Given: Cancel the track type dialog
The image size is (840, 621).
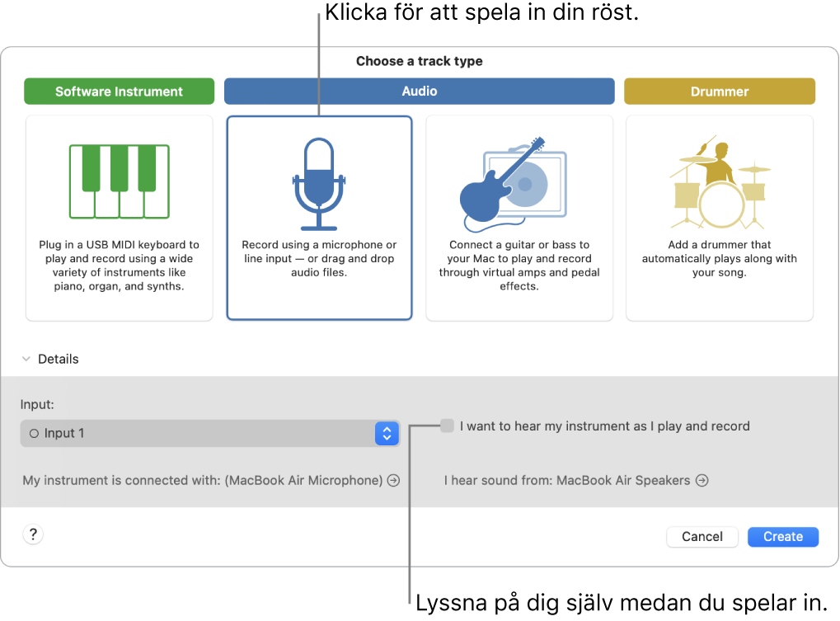Looking at the screenshot, I should tap(702, 536).
